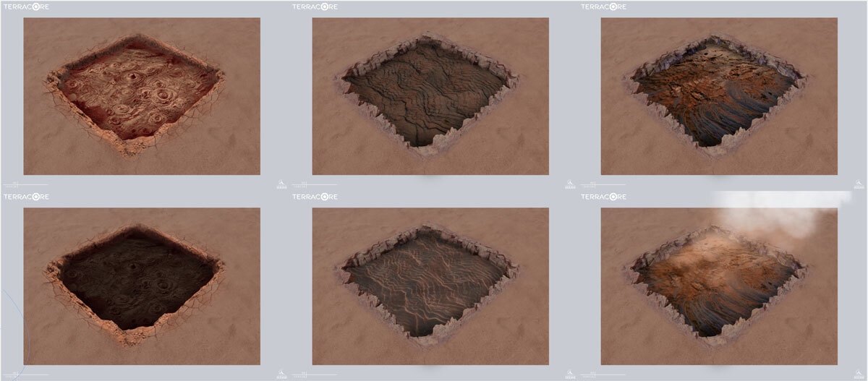Click the studio emblem beneath the red crater panel

coord(281,184)
